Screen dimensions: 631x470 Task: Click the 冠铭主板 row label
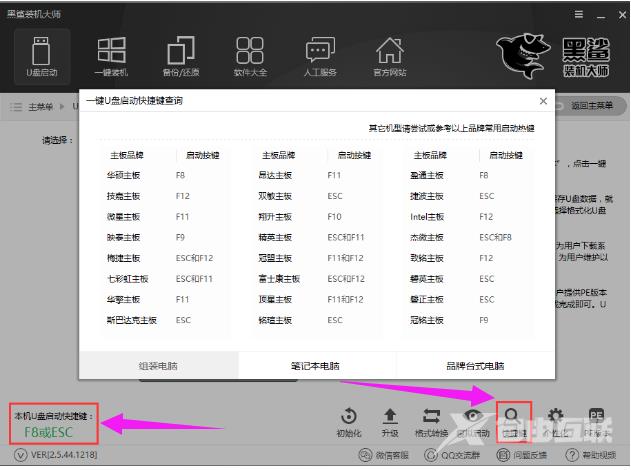(x=427, y=320)
